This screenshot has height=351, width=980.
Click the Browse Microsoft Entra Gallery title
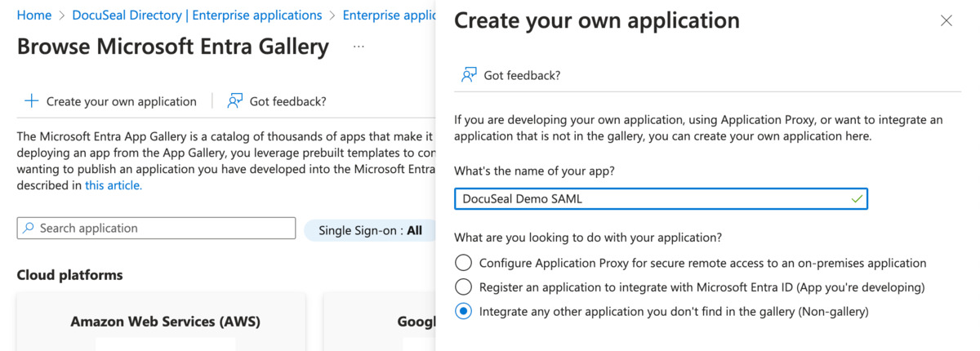pos(172,47)
